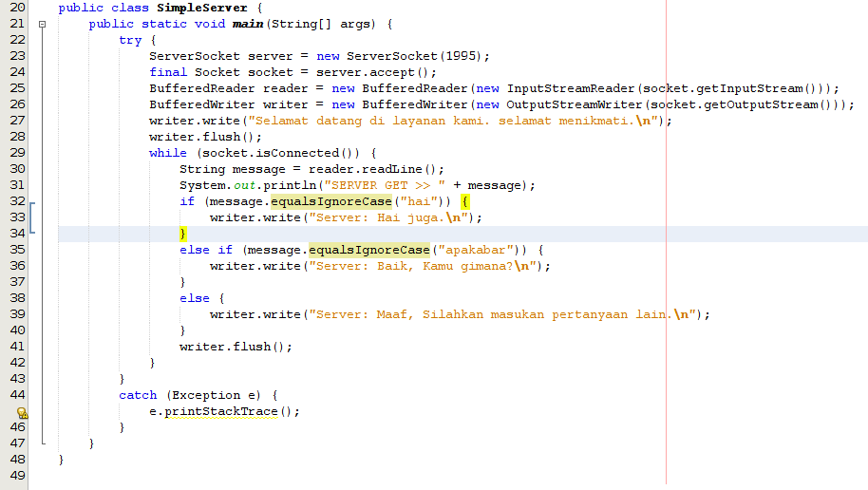Click line number 34 in gutter
The width and height of the screenshot is (868, 490).
tap(17, 233)
